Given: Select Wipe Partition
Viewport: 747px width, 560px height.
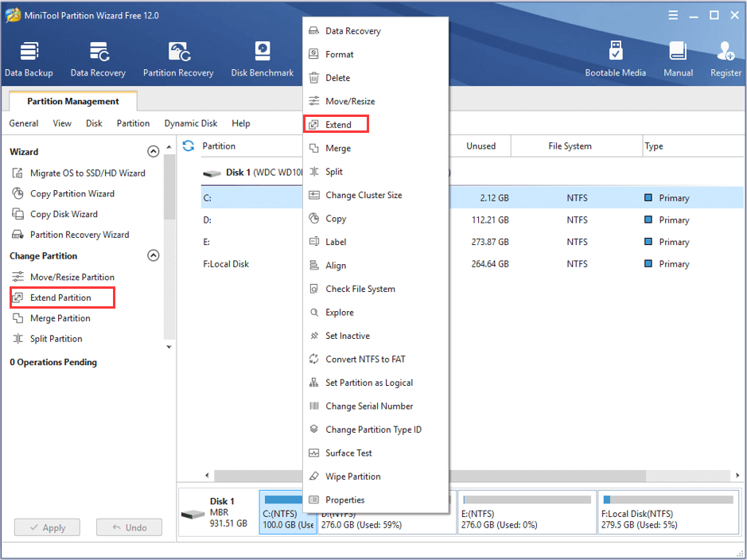Looking at the screenshot, I should 375,476.
